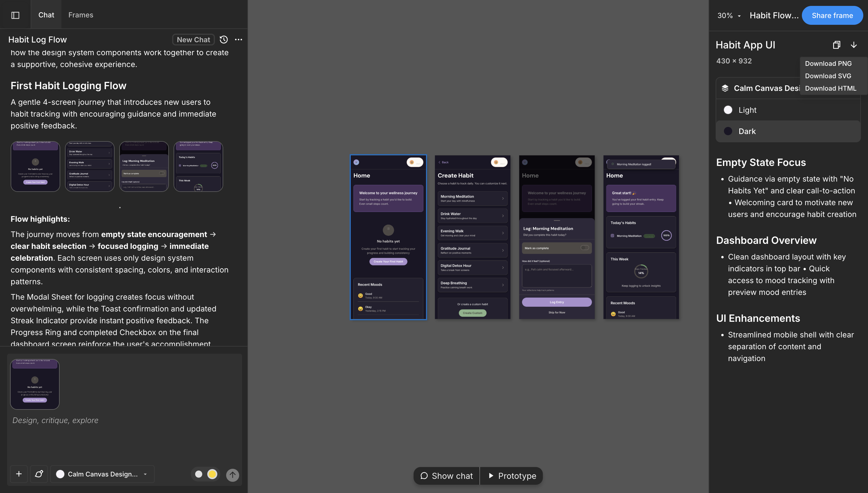Click the plus icon to attach content
The image size is (868, 493).
coord(19,474)
